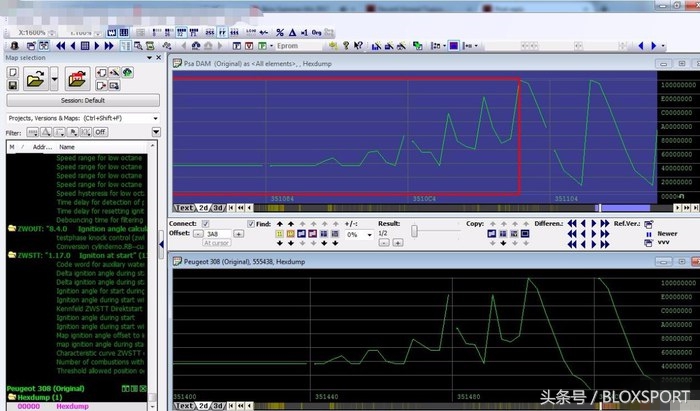Click the At cursor button

pos(216,243)
